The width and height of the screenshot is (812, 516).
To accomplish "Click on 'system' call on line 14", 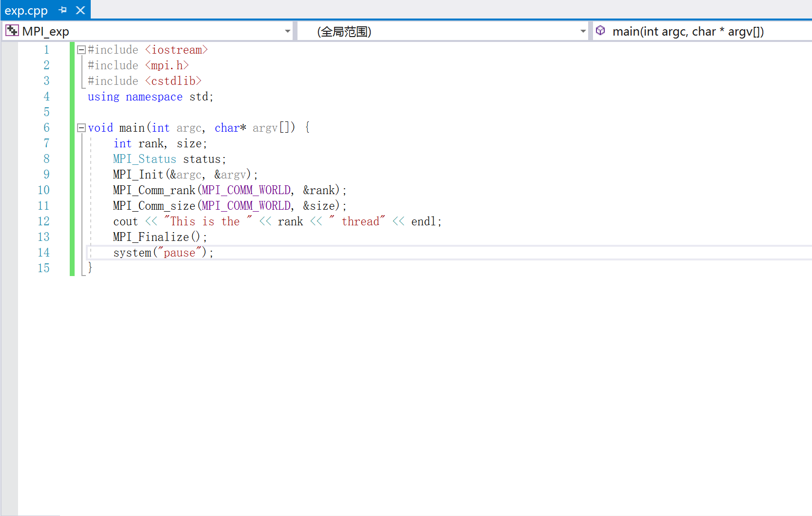I will point(132,253).
